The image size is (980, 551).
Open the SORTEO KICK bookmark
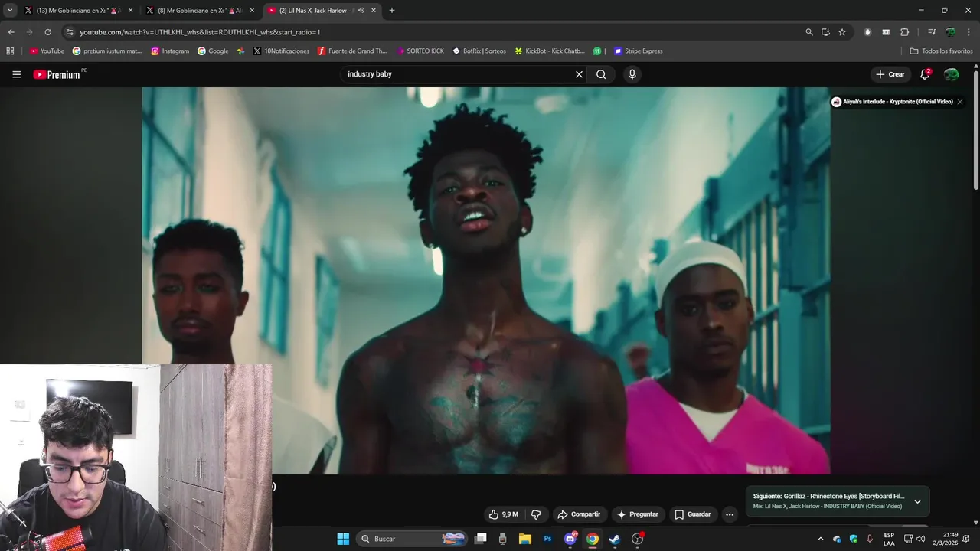(420, 51)
